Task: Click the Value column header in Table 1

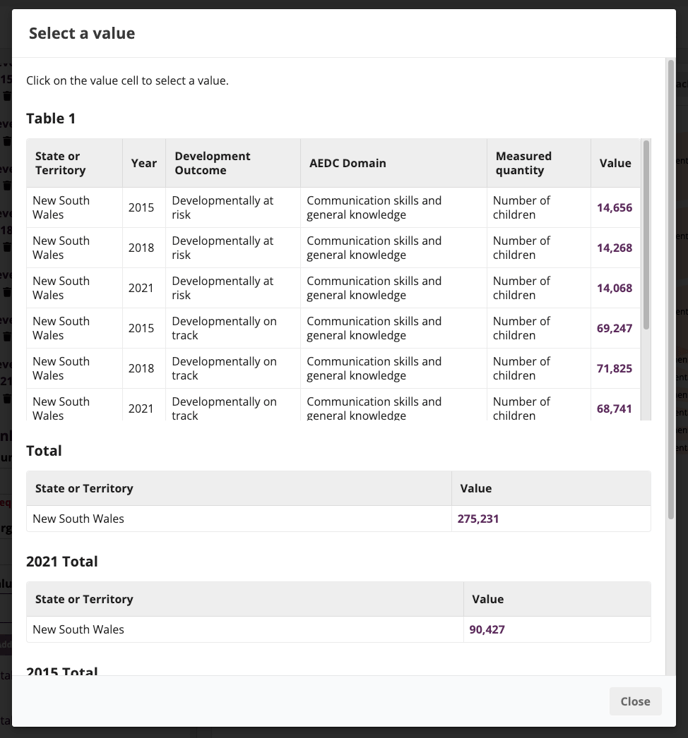Action: pos(615,163)
